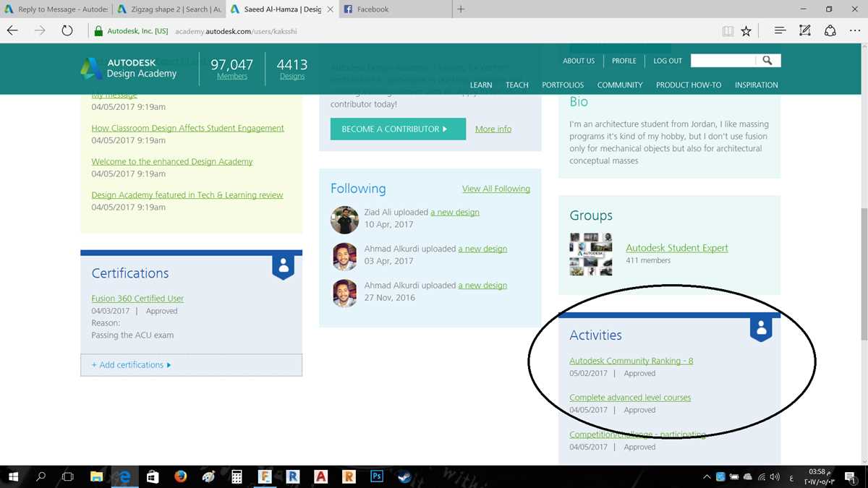The height and width of the screenshot is (488, 868).
Task: Open Calculator from the taskbar
Action: [x=237, y=476]
